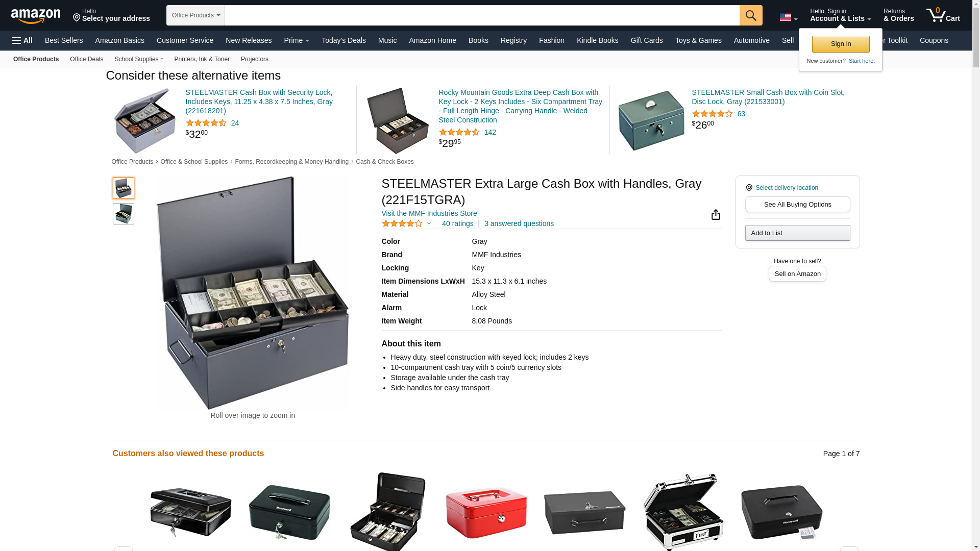Open the star rating breakdown chevron
The height and width of the screenshot is (551, 980).
click(429, 223)
